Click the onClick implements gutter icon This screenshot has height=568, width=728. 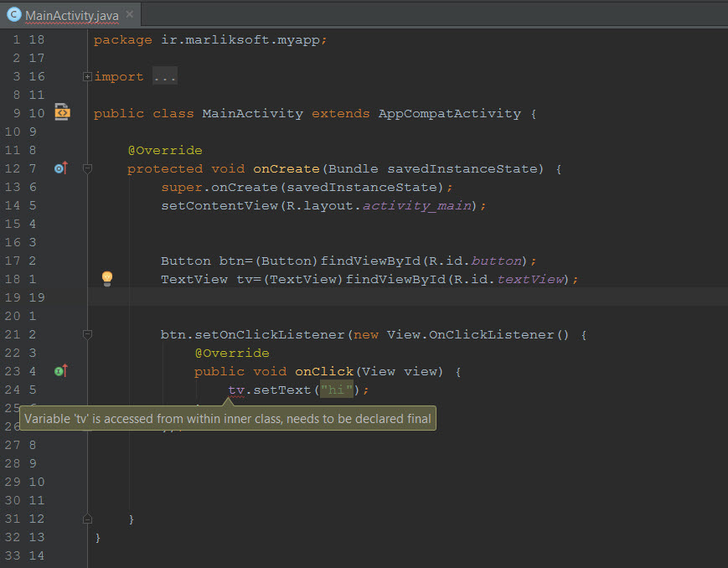[61, 370]
